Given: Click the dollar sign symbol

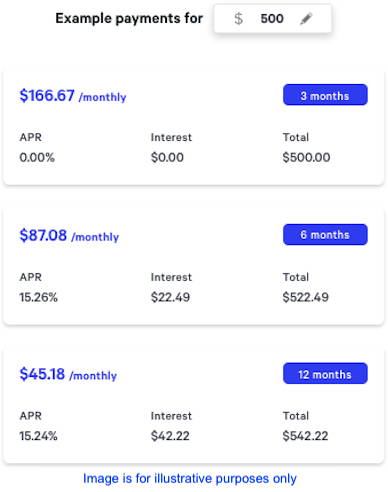Looking at the screenshot, I should pos(238,19).
